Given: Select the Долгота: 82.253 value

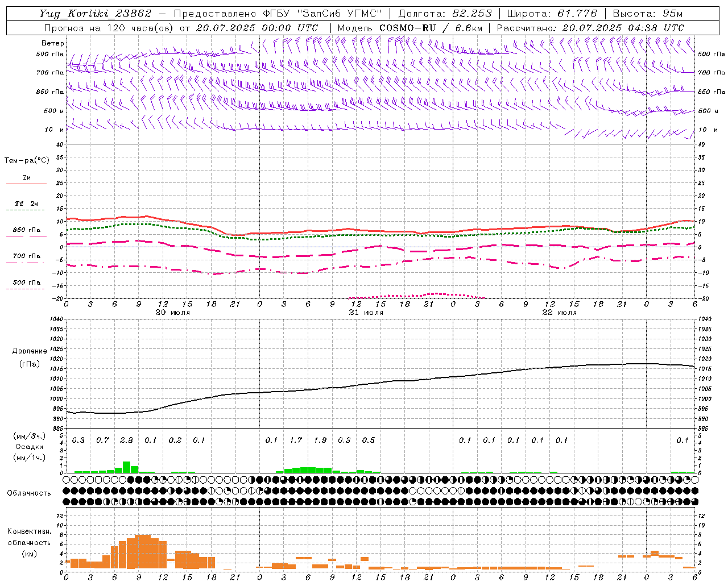Looking at the screenshot, I should [446, 14].
